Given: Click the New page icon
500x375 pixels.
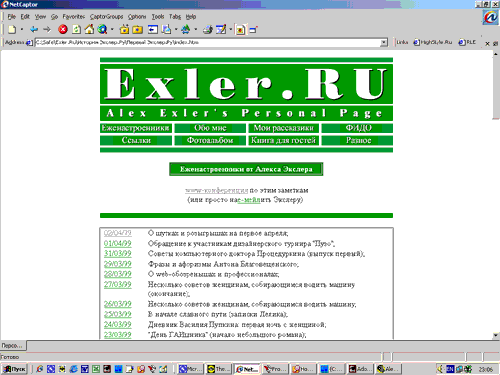Looking at the screenshot, I should pos(12,30).
